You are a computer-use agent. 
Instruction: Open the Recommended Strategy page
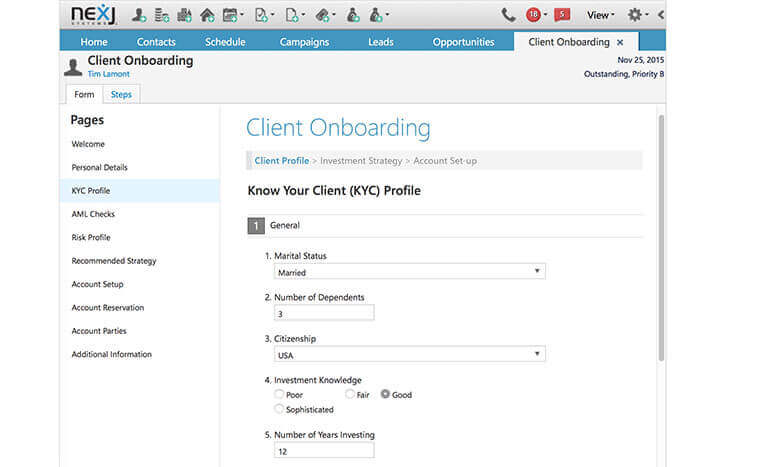coord(140,261)
